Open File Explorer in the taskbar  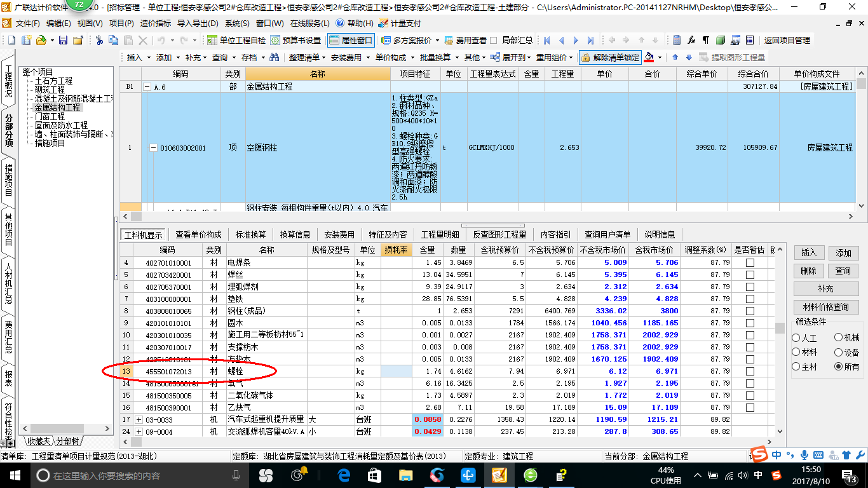(x=405, y=475)
